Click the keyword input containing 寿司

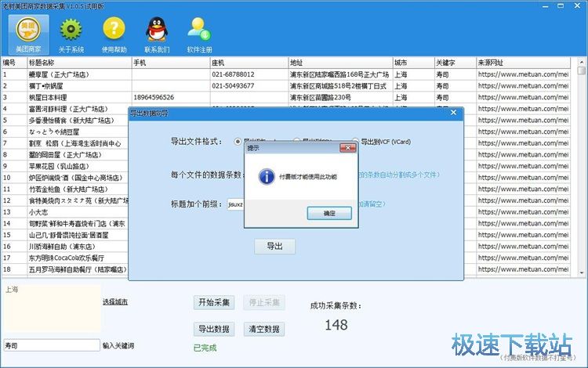[52, 345]
